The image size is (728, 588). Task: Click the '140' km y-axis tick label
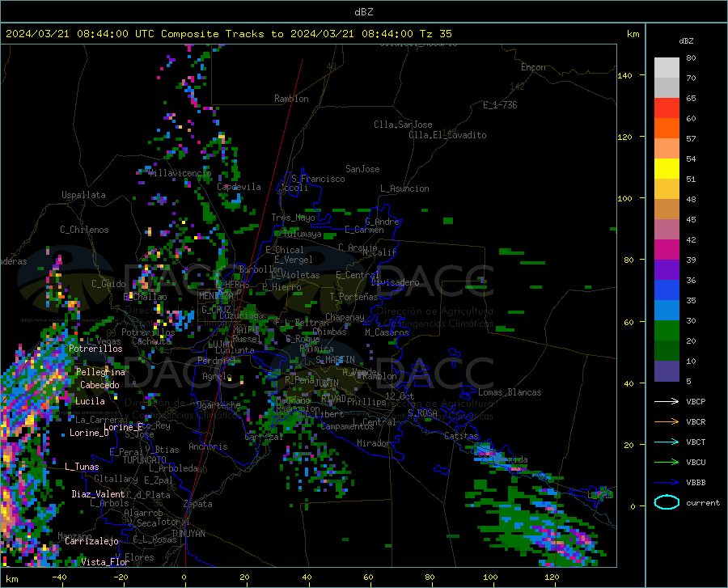[x=624, y=75]
